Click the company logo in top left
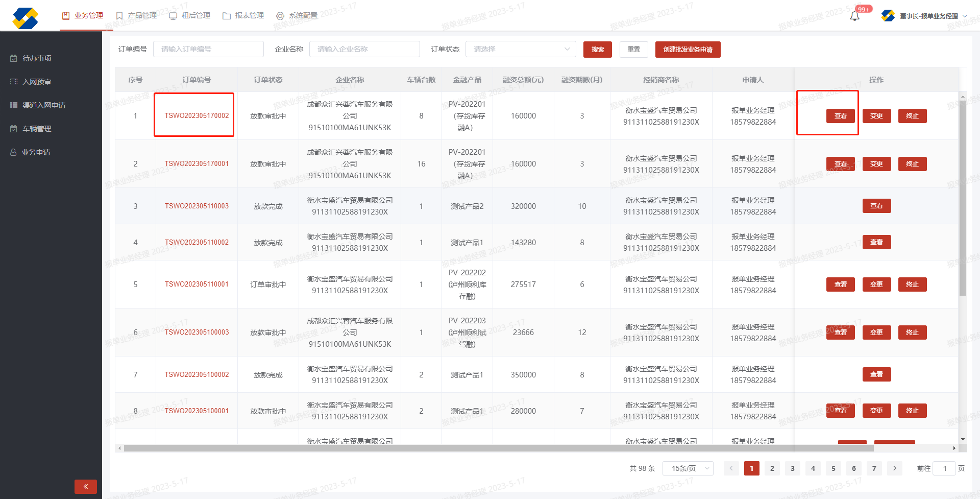 (26, 18)
